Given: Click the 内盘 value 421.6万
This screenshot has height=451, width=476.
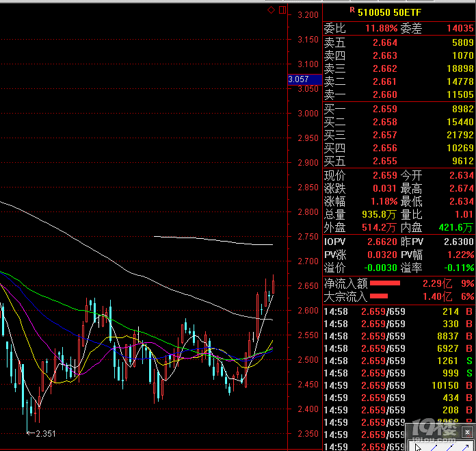Looking at the screenshot, I should click(456, 227).
